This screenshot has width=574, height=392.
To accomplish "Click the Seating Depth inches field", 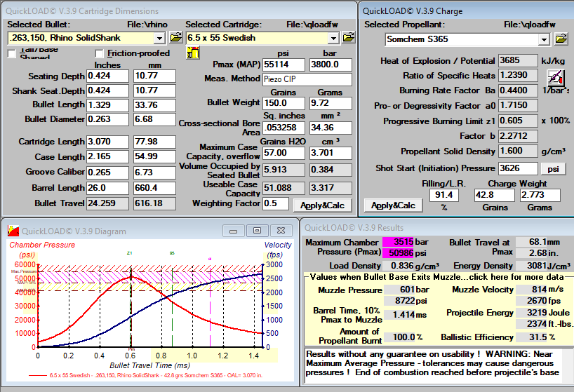I will [x=107, y=76].
